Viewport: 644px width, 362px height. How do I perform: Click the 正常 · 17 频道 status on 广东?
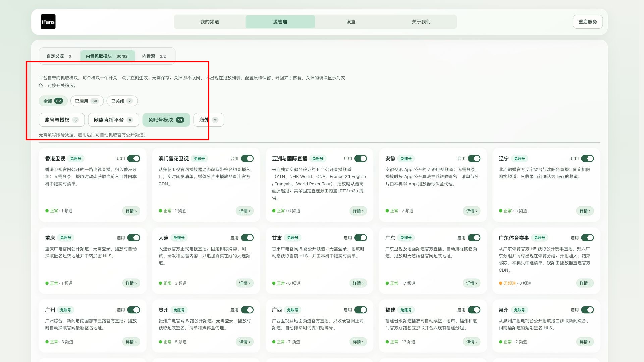pos(400,283)
